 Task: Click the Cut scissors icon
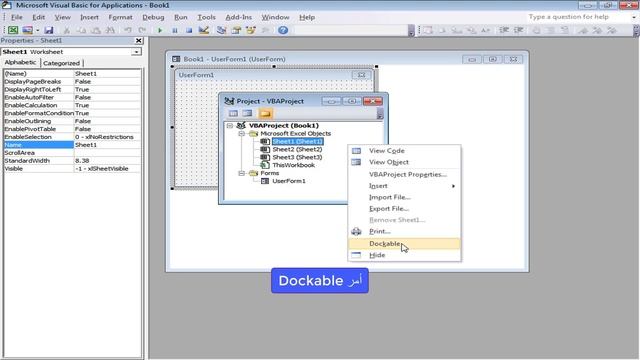(x=67, y=30)
